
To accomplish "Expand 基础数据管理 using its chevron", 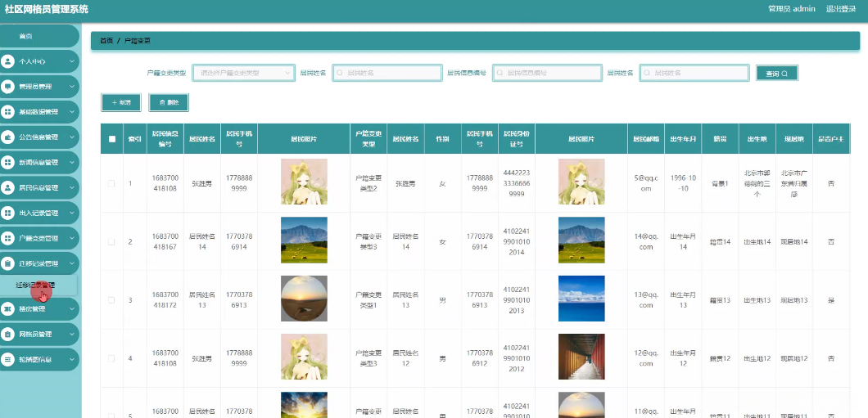I will [x=72, y=112].
